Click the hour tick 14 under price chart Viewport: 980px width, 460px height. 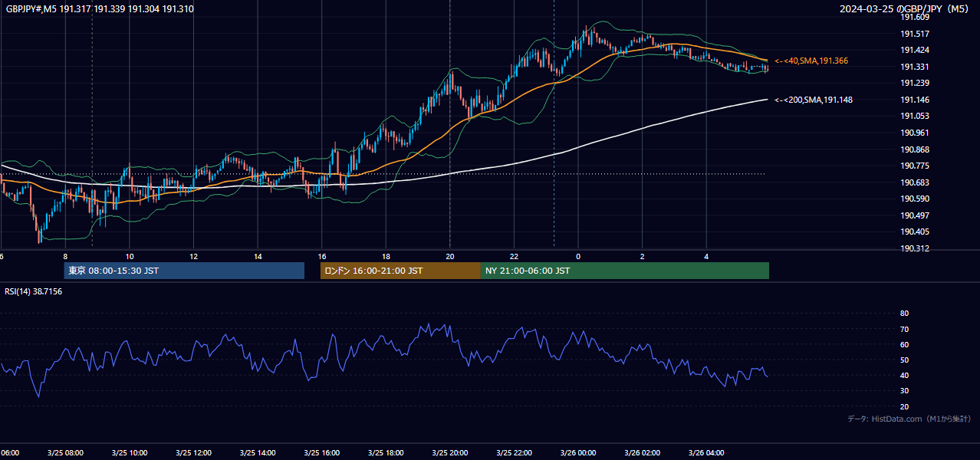[258, 256]
